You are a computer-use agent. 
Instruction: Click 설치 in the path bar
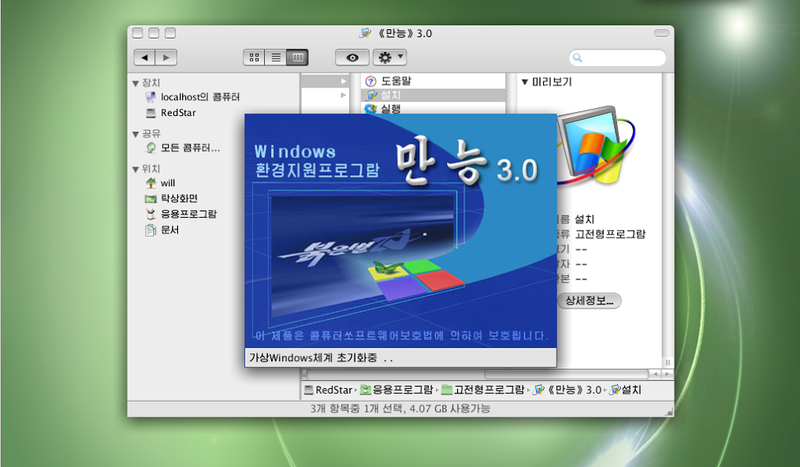[x=631, y=390]
